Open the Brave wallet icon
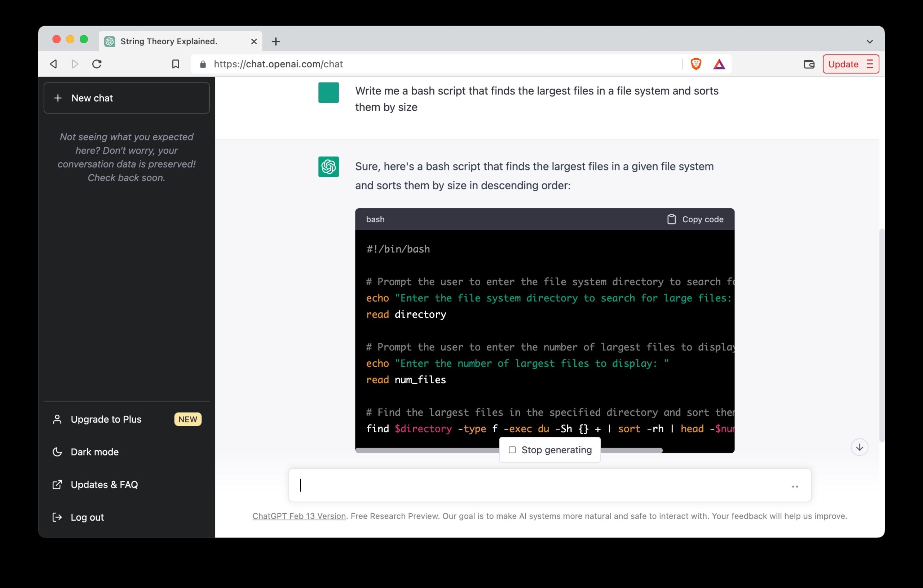The height and width of the screenshot is (588, 923). (809, 64)
